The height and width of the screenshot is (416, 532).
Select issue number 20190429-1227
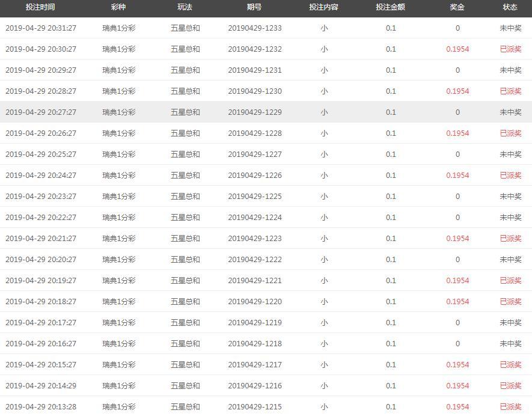point(255,154)
